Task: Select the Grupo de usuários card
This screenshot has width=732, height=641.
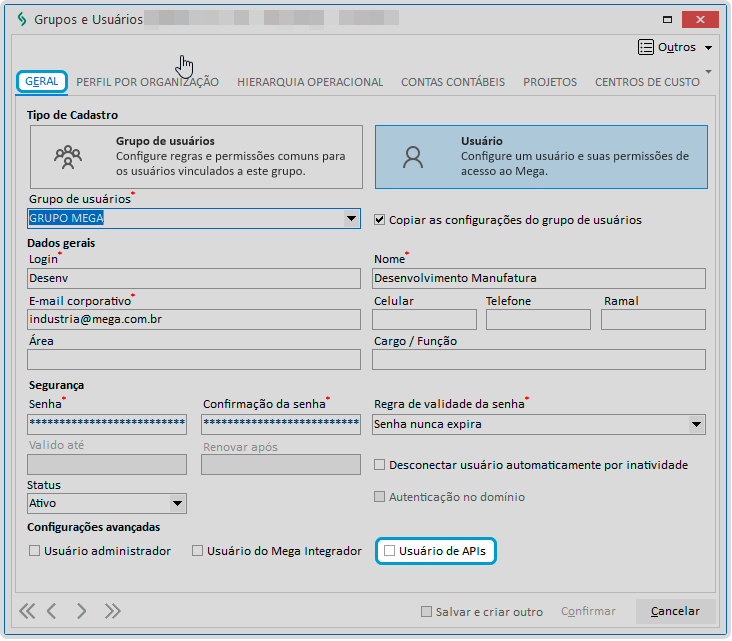Action: [196, 157]
